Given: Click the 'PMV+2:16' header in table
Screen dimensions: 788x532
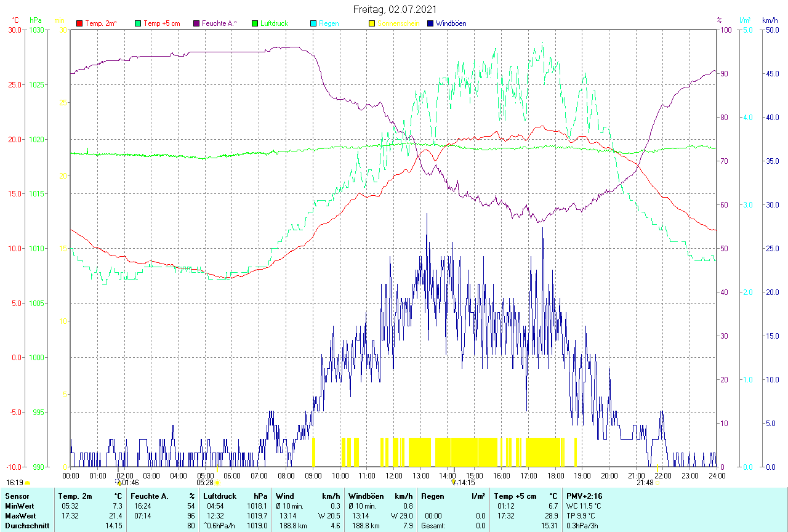Looking at the screenshot, I should click(x=585, y=496).
